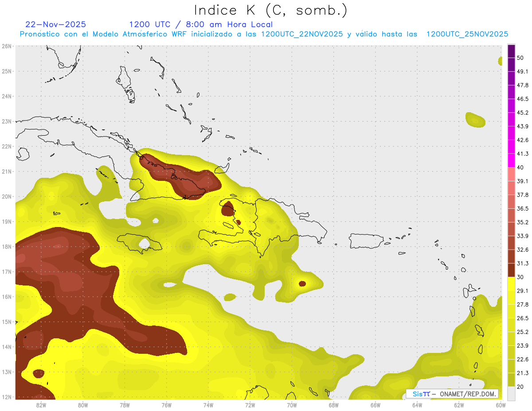
Task: Click the longitude label '60W'
Action: [501, 405]
